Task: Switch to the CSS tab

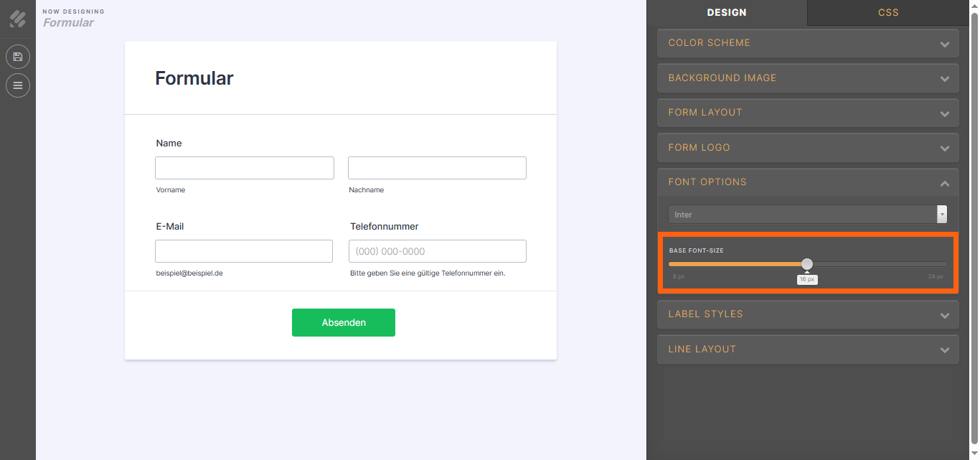Action: pyautogui.click(x=888, y=12)
